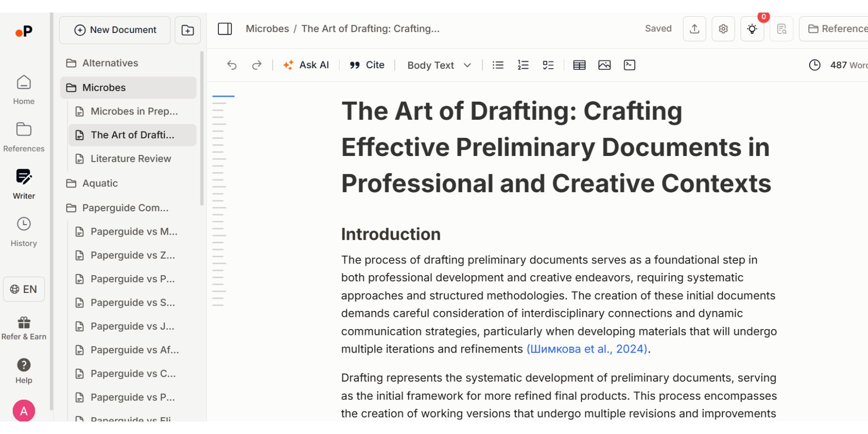Click the export/upload icon button
Viewport: 868px width, 434px height.
[694, 28]
